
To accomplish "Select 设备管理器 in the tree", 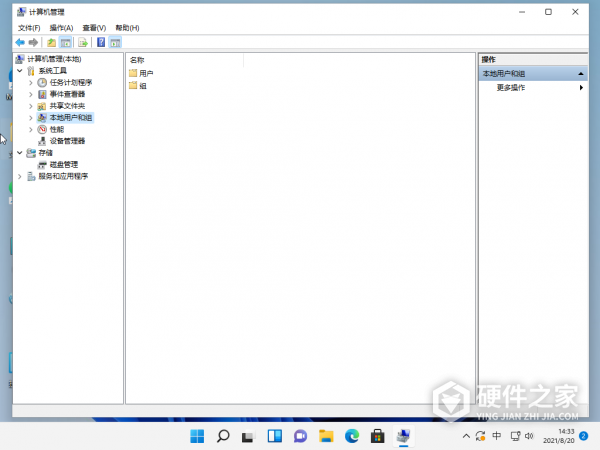I will (x=67, y=141).
